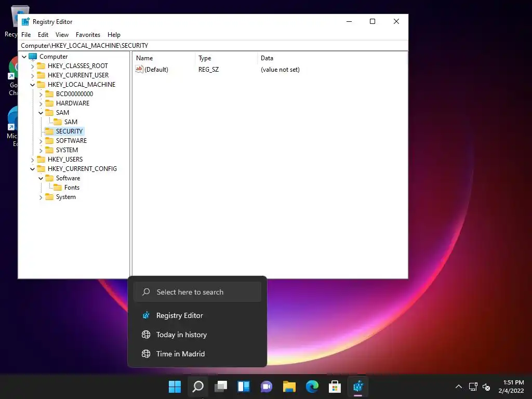Open Microsoft Store from taskbar
Screen dimensions: 532x399
point(335,387)
